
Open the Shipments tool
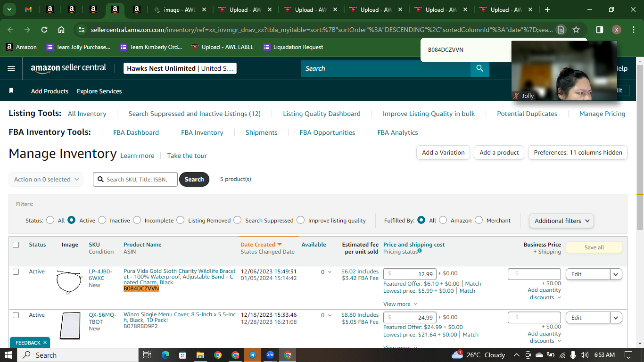pos(261,132)
